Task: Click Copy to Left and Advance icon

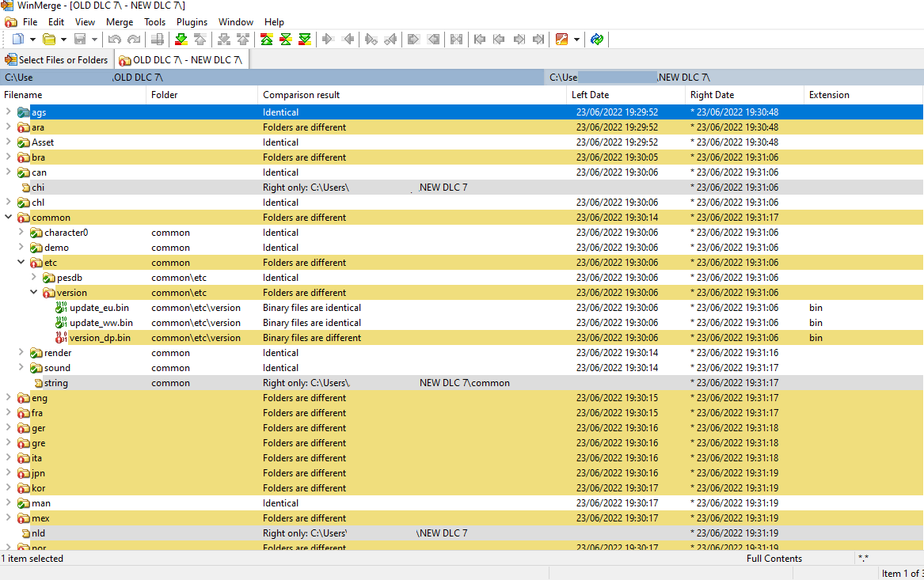Action: point(390,40)
